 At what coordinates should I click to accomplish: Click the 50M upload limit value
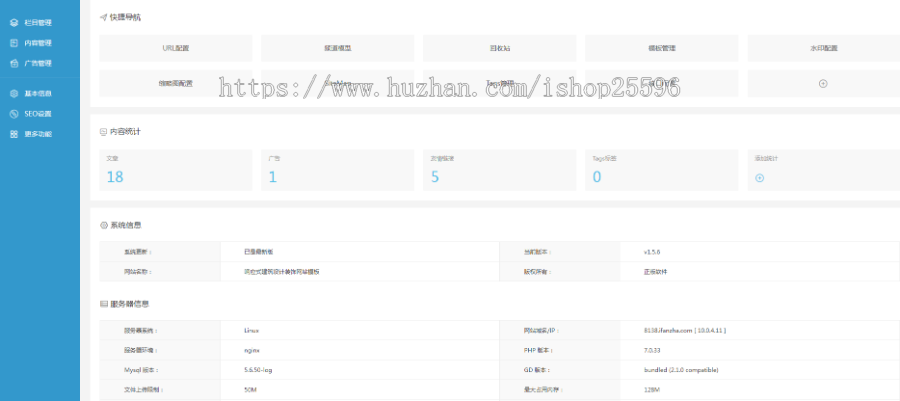[250, 390]
